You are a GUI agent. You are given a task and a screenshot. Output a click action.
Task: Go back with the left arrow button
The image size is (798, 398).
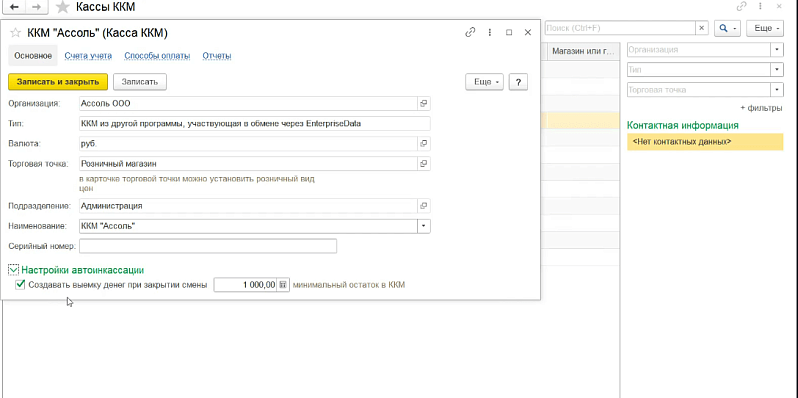(x=14, y=7)
